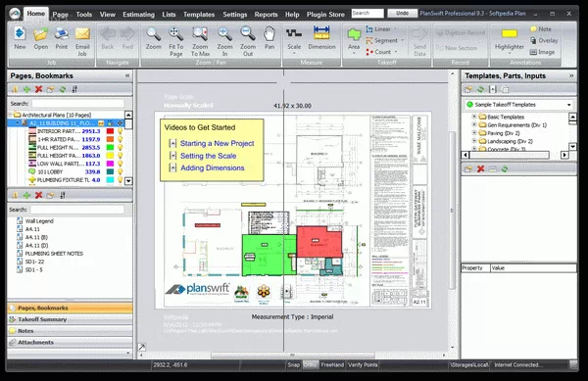Click Zoom To Max icon

(200, 33)
